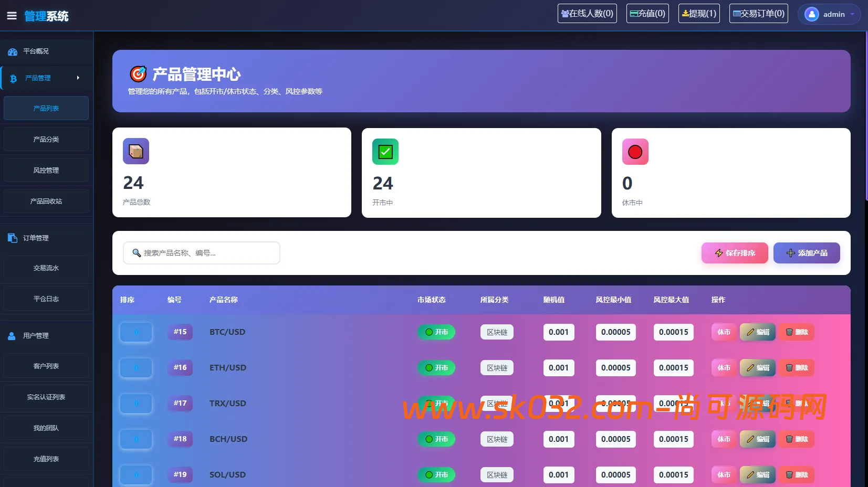Open 订单管理 menu section

click(x=47, y=238)
